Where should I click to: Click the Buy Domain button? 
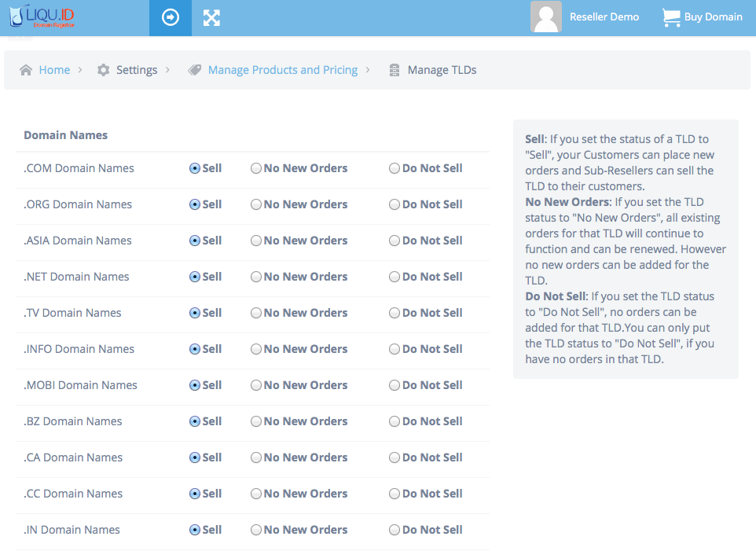click(x=713, y=17)
